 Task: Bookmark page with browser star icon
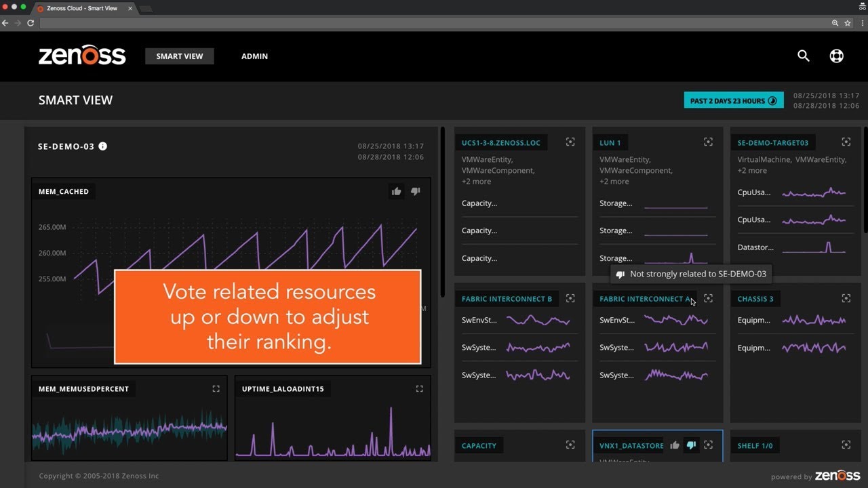click(848, 22)
